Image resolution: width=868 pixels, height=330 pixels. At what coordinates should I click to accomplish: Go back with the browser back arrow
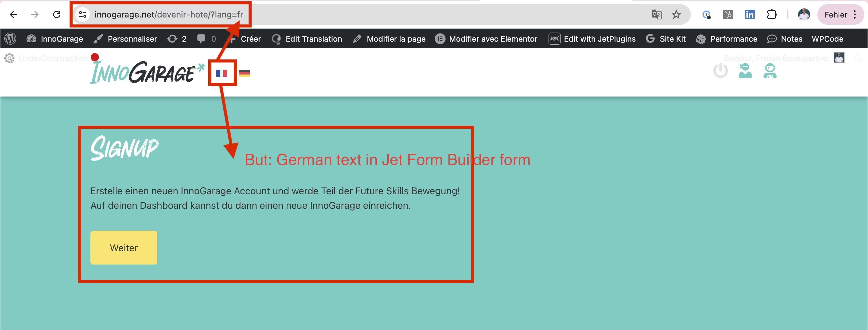point(13,14)
